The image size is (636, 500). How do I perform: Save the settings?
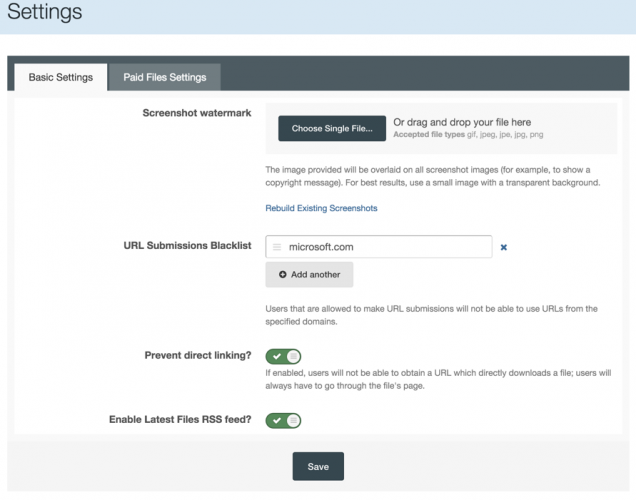pos(318,466)
